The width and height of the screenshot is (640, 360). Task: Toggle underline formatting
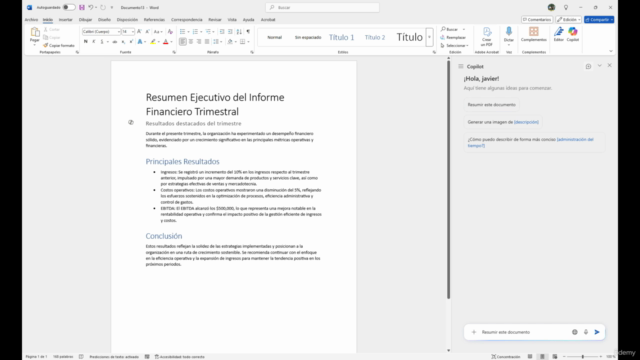click(x=102, y=42)
